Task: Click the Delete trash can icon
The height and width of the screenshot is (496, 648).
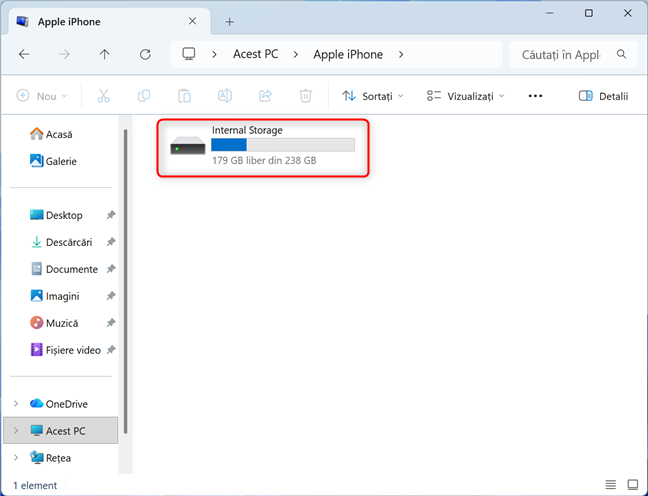Action: coord(305,96)
